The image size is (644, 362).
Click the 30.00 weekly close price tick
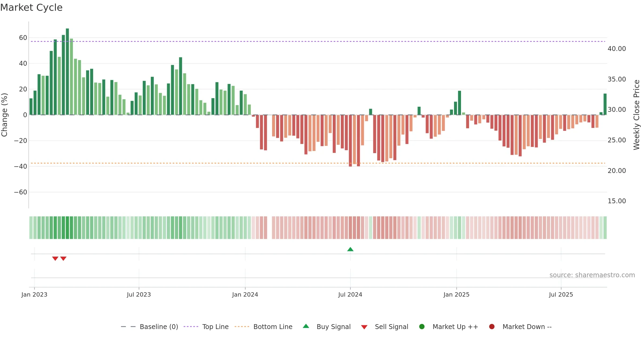(x=617, y=110)
